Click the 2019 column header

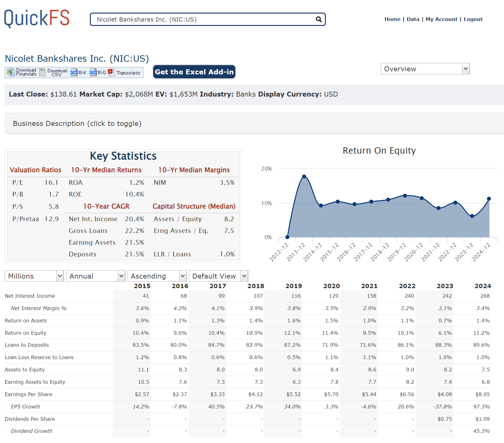coord(293,286)
